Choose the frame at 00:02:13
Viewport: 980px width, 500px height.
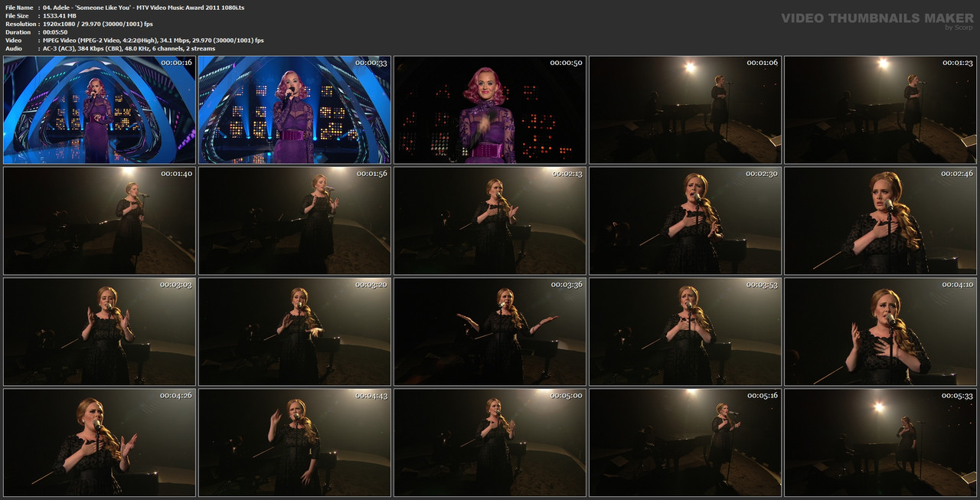(x=490, y=221)
